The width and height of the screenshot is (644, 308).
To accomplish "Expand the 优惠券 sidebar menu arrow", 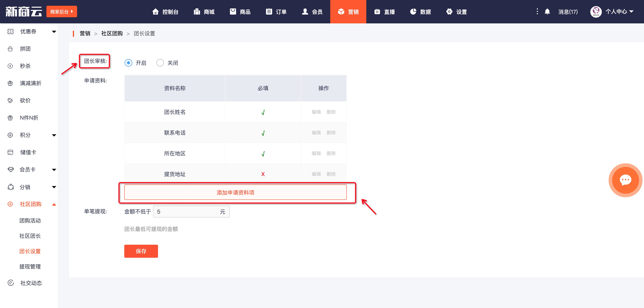I will coord(54,32).
